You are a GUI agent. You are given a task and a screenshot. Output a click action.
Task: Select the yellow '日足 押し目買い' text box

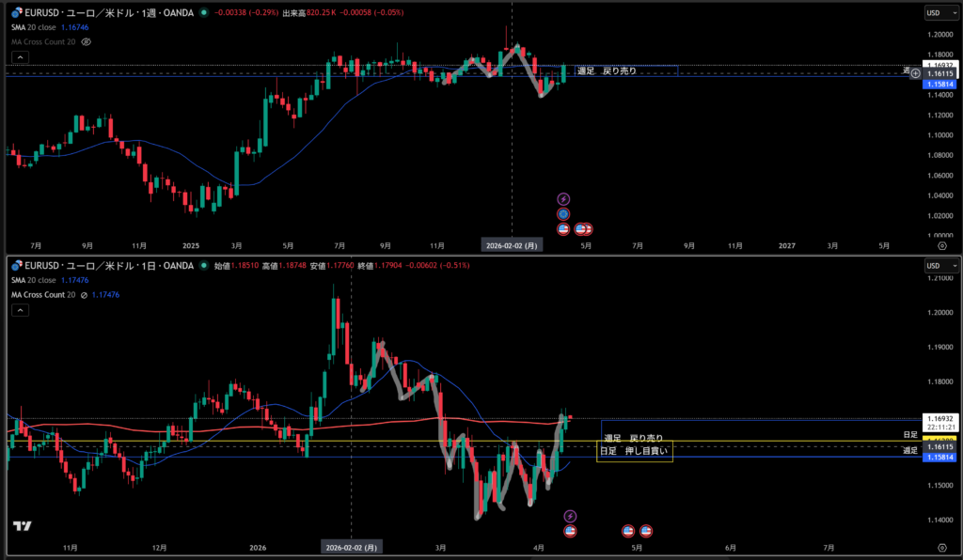point(636,451)
